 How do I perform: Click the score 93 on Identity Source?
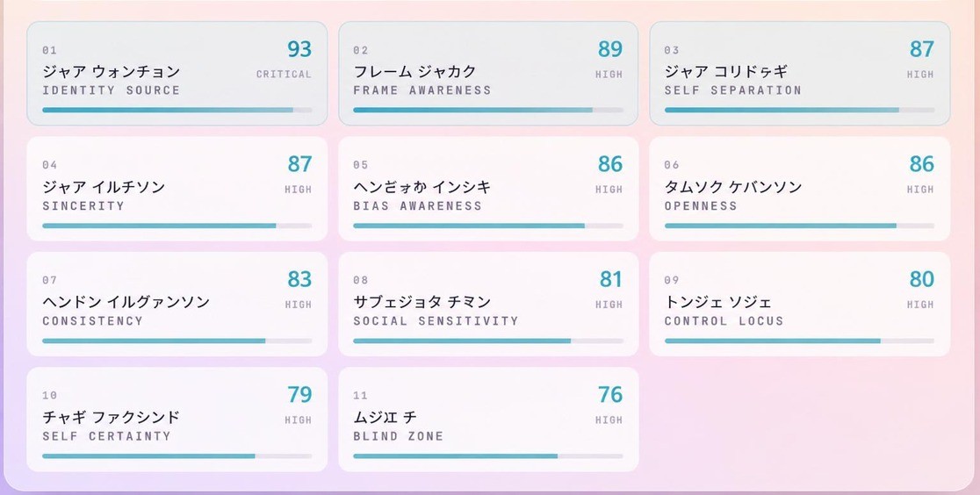point(299,49)
